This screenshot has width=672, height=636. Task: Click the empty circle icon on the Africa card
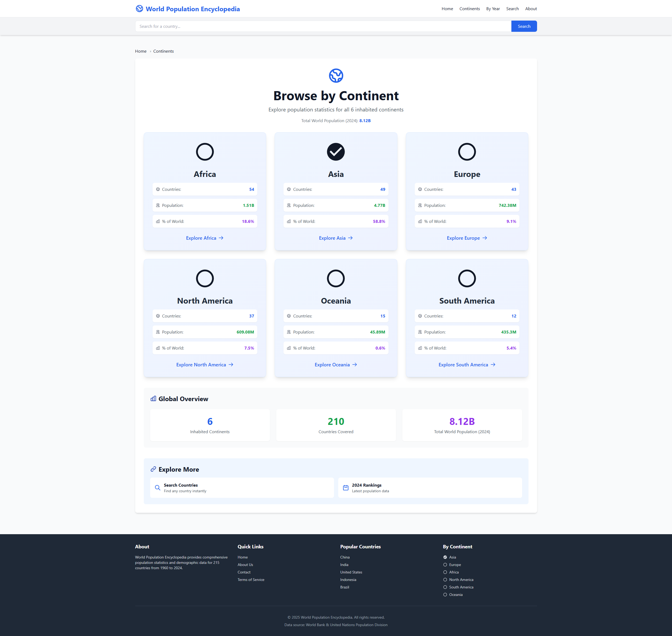(x=205, y=152)
